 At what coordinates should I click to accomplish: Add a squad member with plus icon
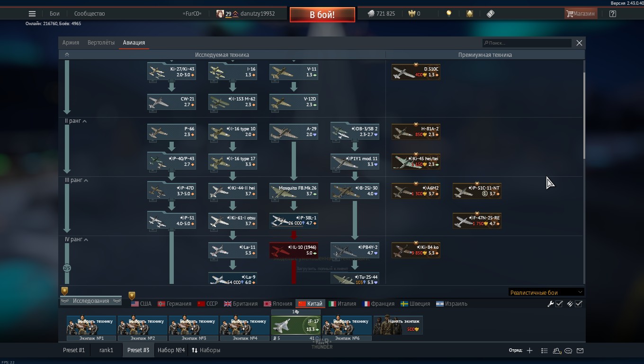529,351
